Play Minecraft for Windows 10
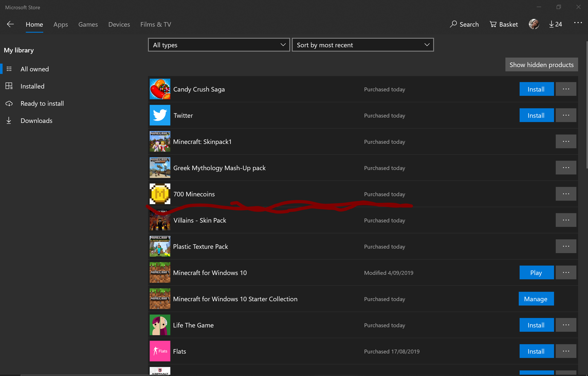Screen dimensions: 588x376 click(536, 272)
